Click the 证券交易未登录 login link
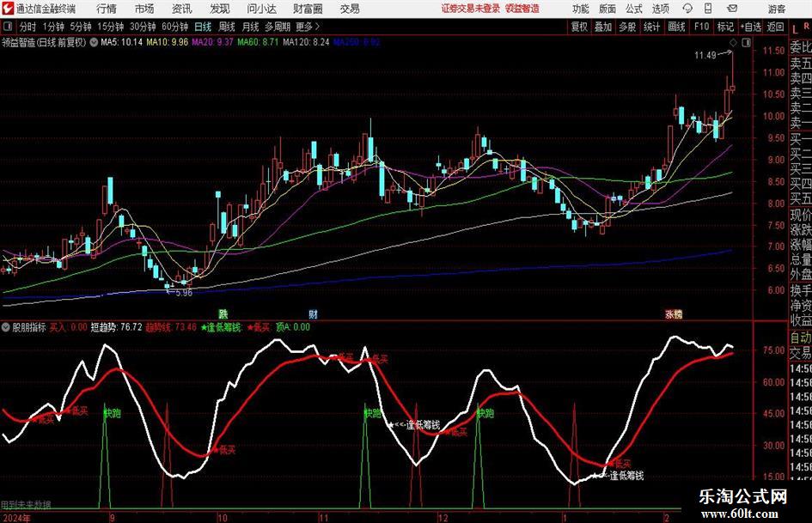Image resolution: width=812 pixels, height=523 pixels. pyautogui.click(x=471, y=9)
